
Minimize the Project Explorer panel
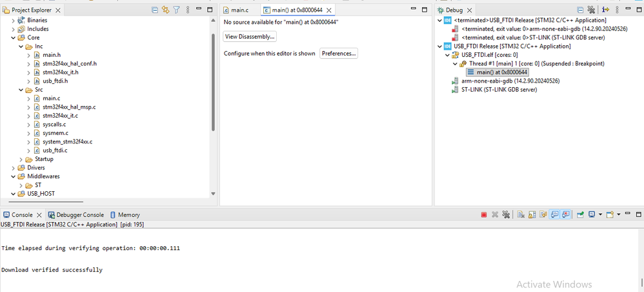[199, 9]
